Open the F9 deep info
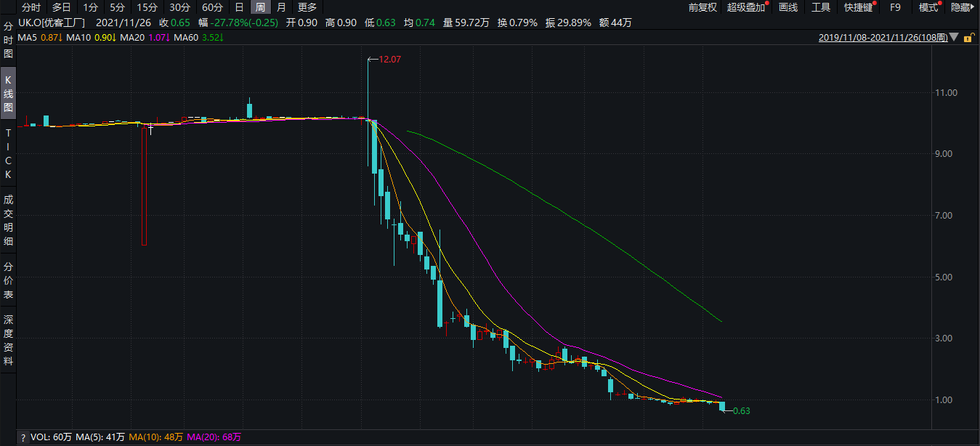Screen dimensions: 980x446 [895, 7]
